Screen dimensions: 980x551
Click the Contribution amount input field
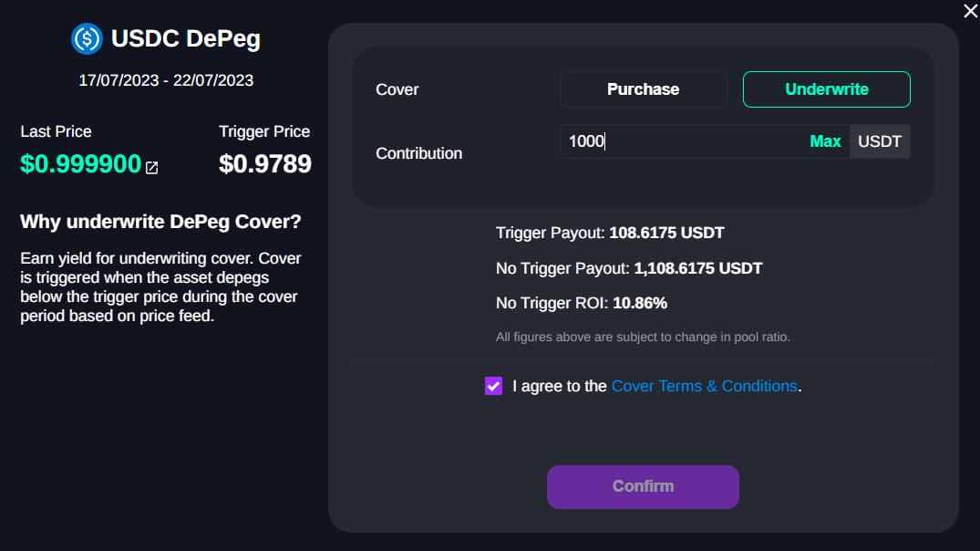(x=682, y=141)
